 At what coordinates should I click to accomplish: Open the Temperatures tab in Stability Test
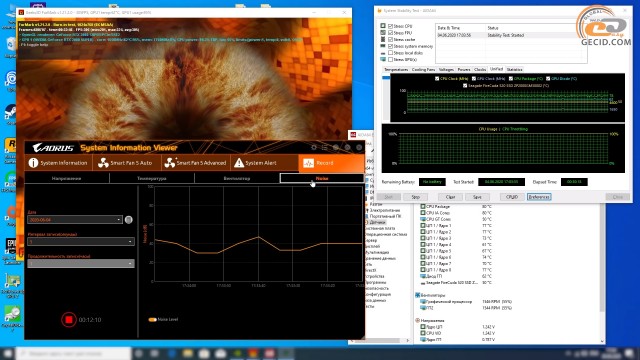pos(396,69)
